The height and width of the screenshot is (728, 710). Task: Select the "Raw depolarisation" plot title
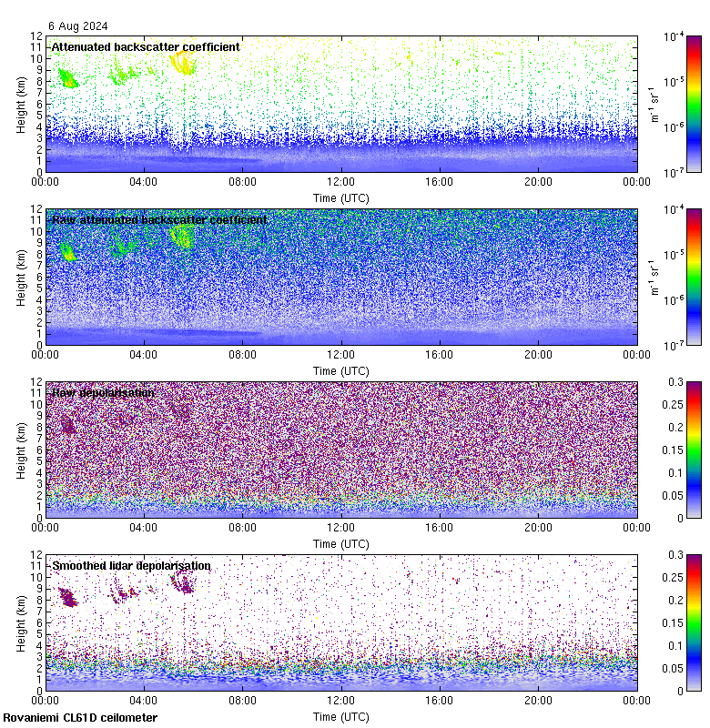[102, 392]
